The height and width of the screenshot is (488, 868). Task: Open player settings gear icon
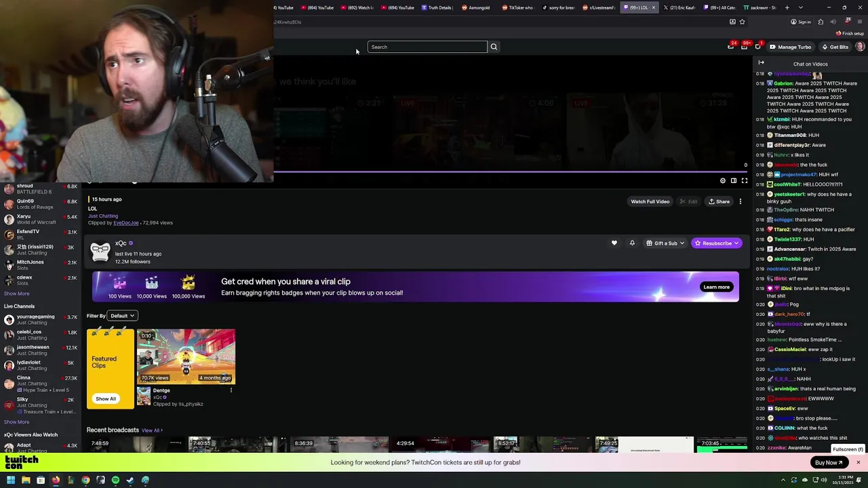pyautogui.click(x=723, y=181)
